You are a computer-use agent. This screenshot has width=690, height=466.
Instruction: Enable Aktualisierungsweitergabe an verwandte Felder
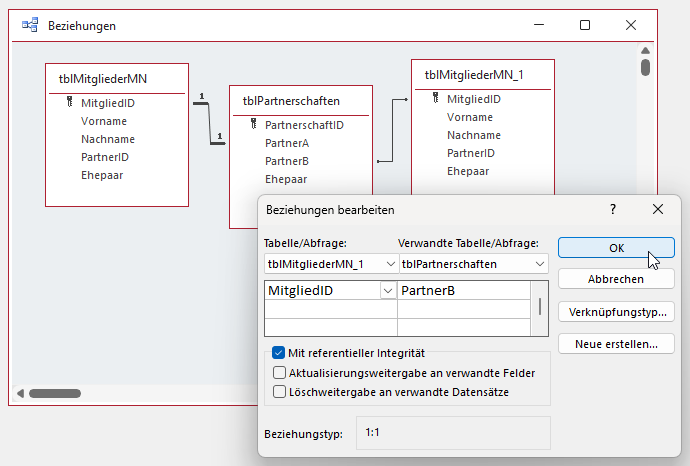[279, 373]
